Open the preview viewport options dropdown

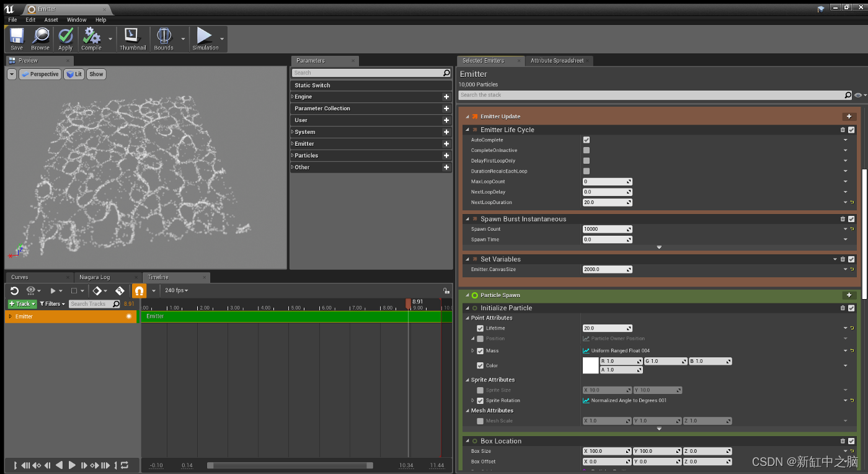click(x=12, y=74)
